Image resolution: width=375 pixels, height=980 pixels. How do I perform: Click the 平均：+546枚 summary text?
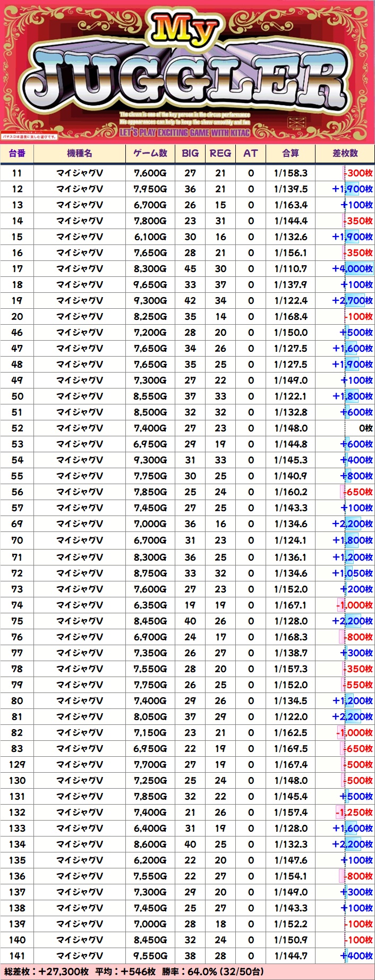tap(125, 971)
